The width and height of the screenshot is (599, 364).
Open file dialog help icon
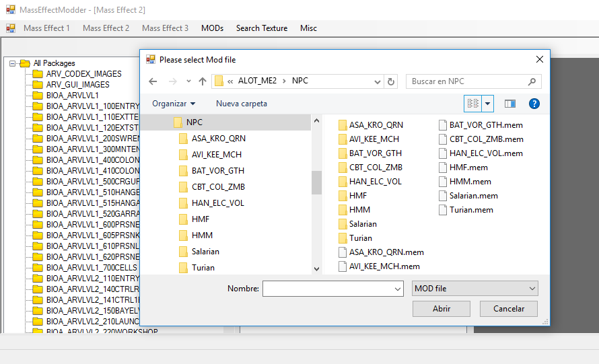[534, 104]
